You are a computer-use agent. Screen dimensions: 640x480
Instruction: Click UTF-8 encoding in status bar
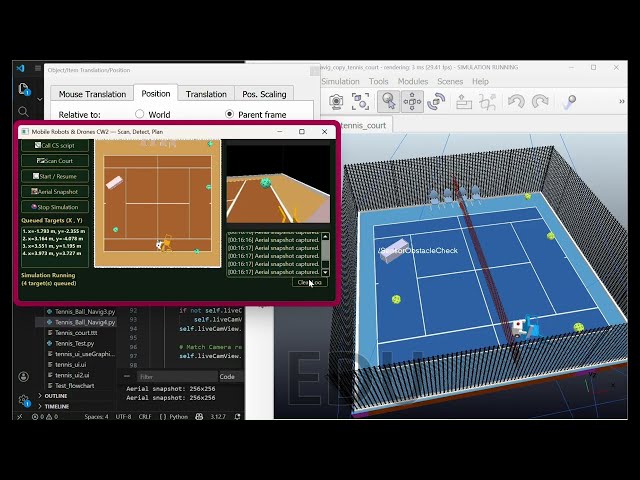pyautogui.click(x=123, y=417)
